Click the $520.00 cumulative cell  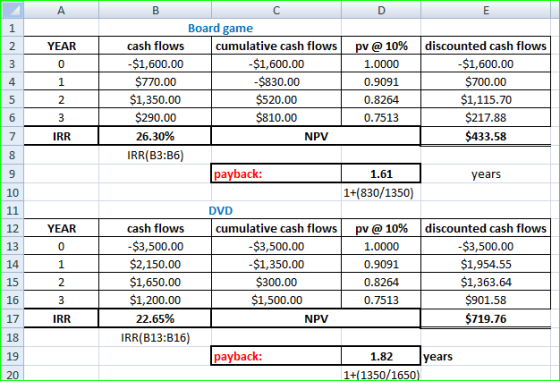276,99
